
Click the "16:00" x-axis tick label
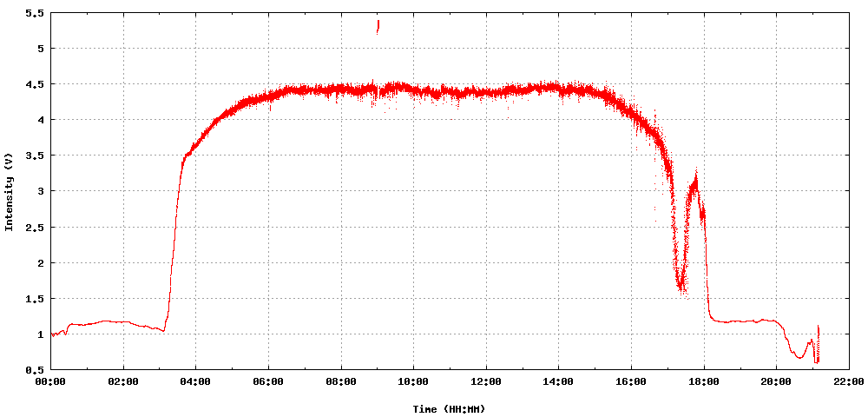pos(631,381)
